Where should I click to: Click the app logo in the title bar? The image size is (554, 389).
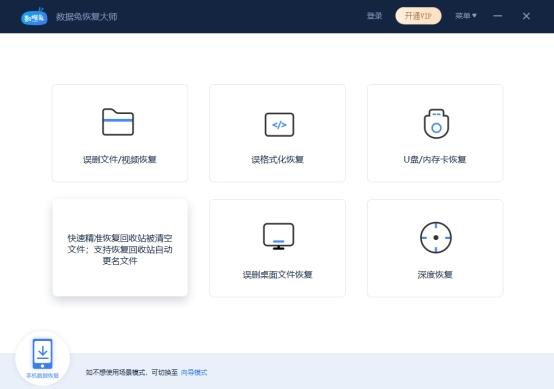[34, 17]
